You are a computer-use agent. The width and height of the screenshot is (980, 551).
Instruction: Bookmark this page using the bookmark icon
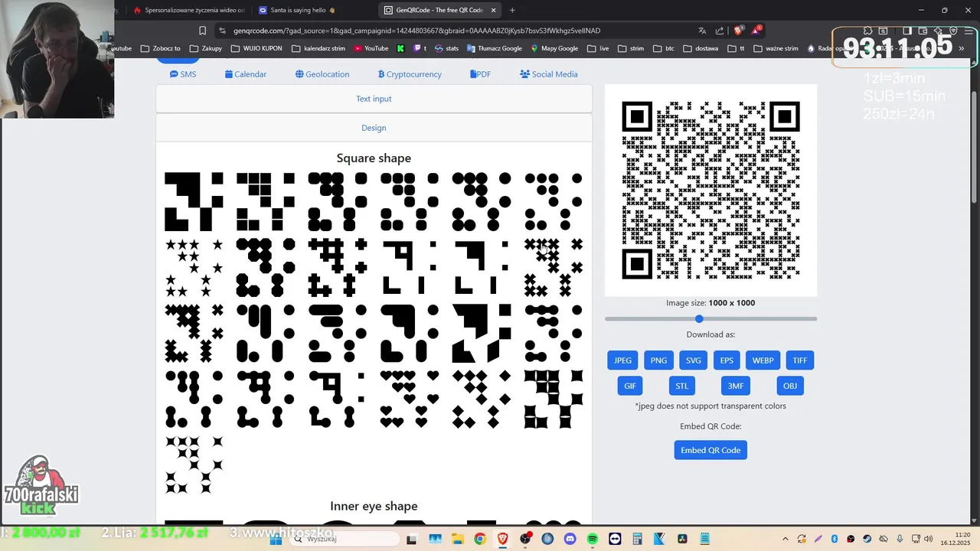(202, 31)
